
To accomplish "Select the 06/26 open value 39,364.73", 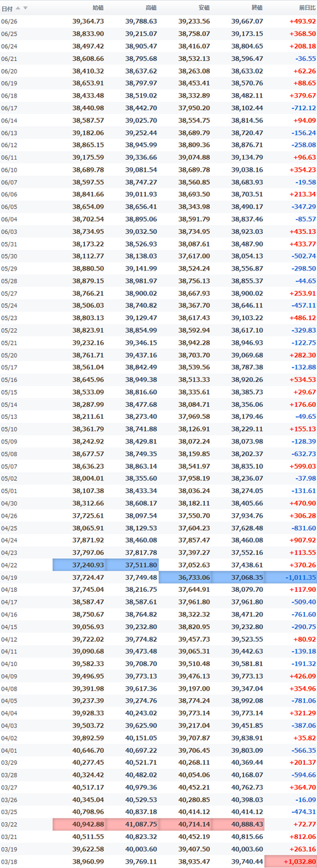I will tap(88, 21).
